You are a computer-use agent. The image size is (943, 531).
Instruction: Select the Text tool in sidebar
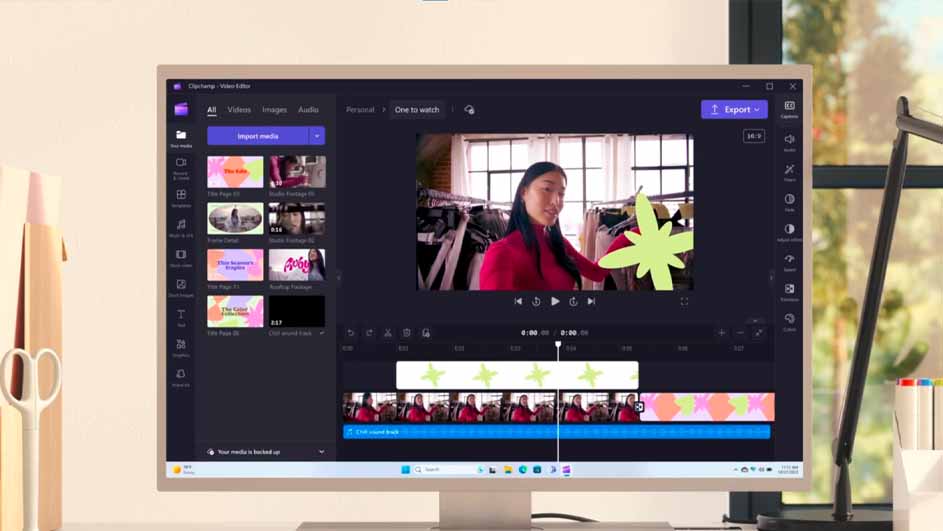click(x=181, y=318)
